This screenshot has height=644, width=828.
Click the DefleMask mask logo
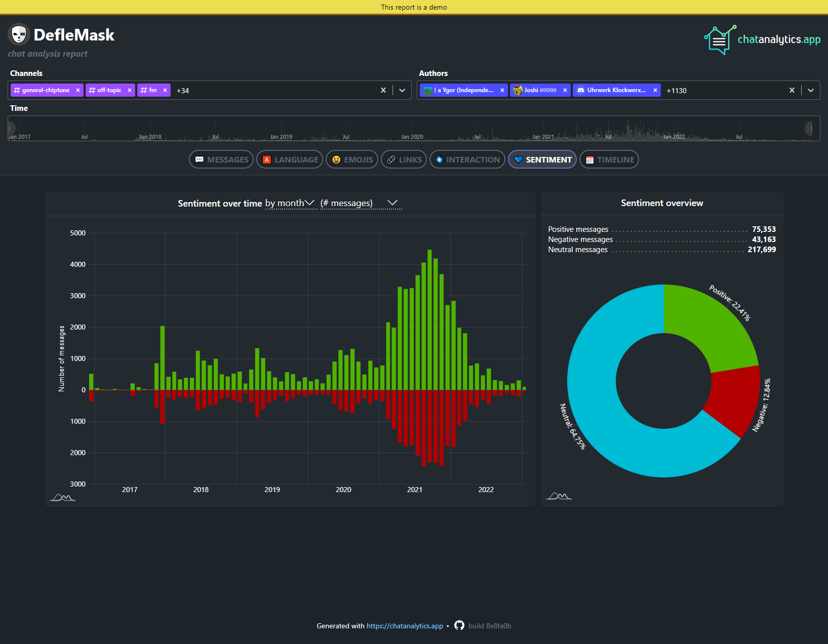[19, 34]
